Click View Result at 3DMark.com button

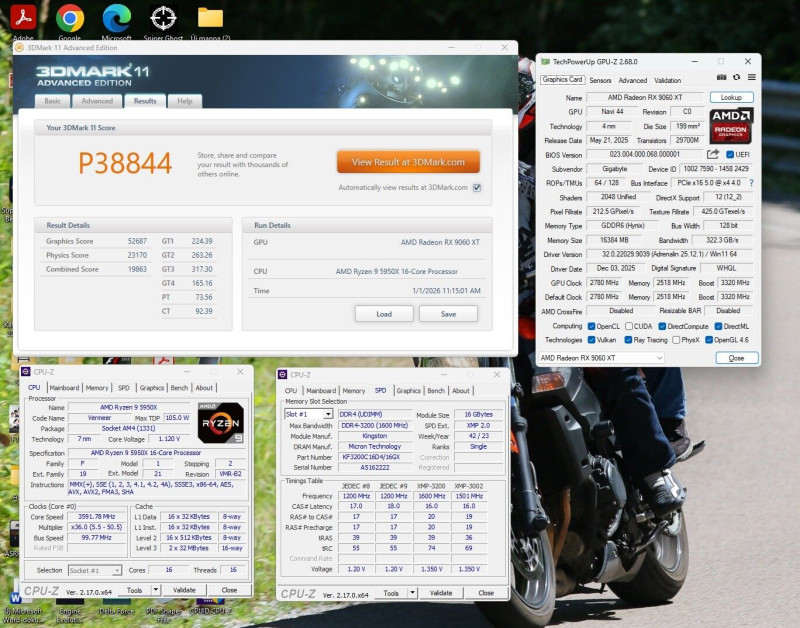click(408, 162)
